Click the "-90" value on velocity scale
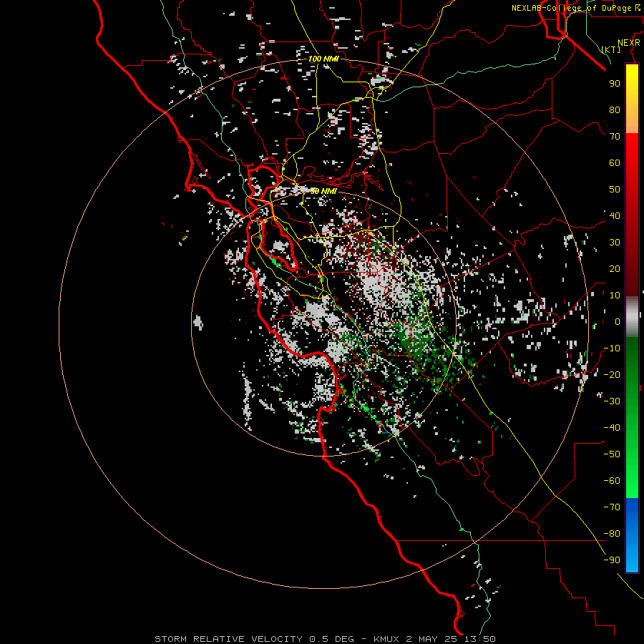Screen dimensions: 644x644 (x=612, y=560)
